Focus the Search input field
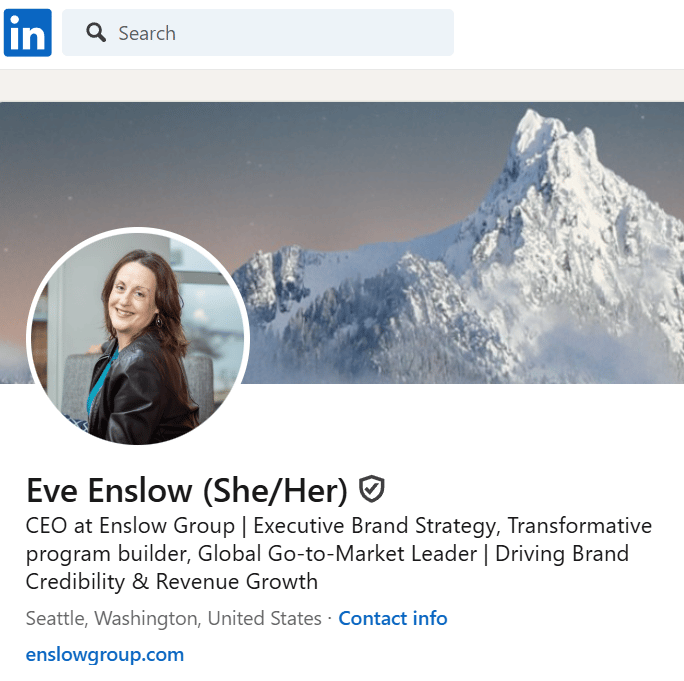The width and height of the screenshot is (684, 681). coord(258,33)
